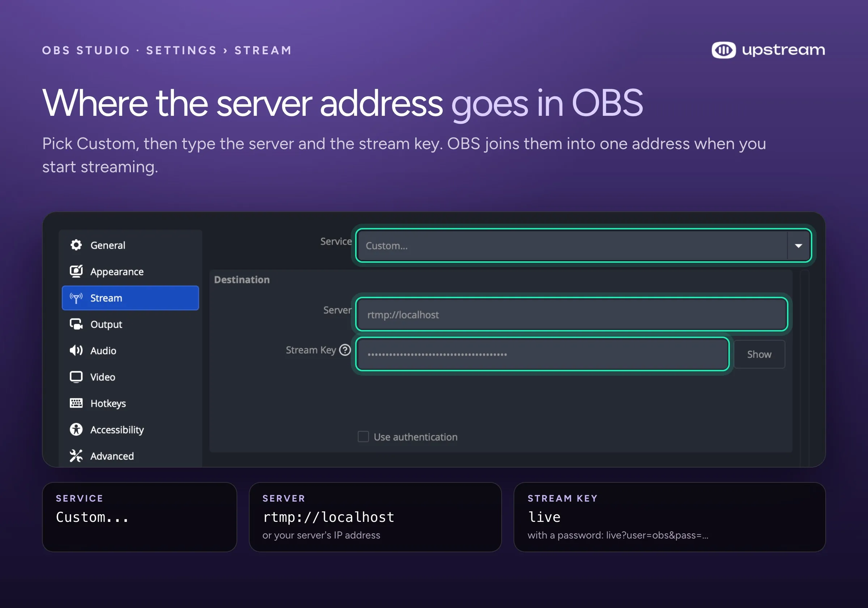Click the Server field with rtmp://localhost
Image resolution: width=868 pixels, height=608 pixels.
click(x=571, y=314)
